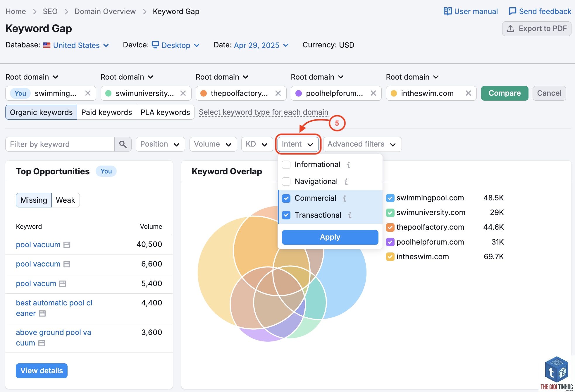Go to Domain Overview breadcrumb
Image resolution: width=575 pixels, height=392 pixels.
pos(105,11)
